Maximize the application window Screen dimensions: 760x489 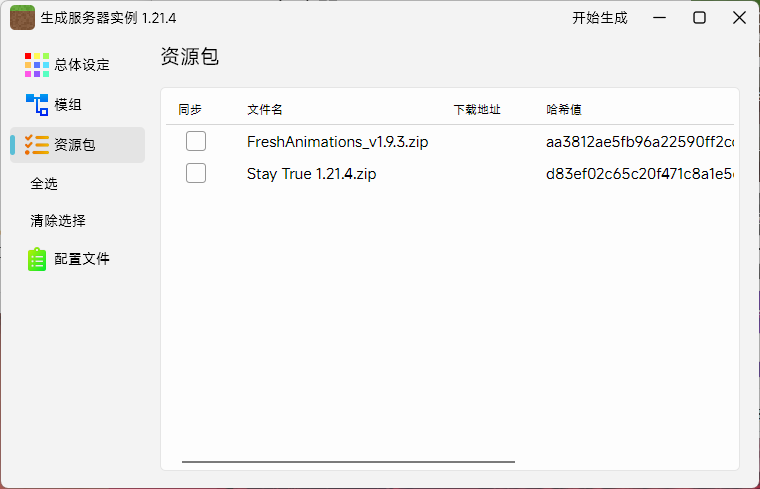700,18
